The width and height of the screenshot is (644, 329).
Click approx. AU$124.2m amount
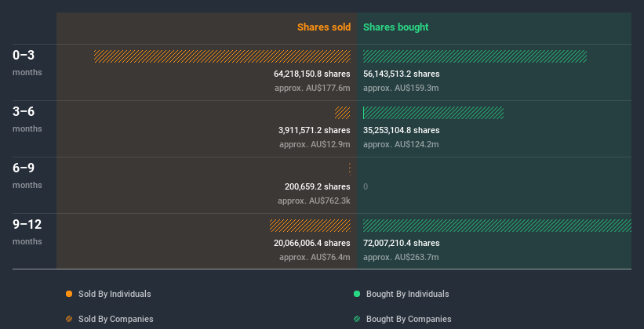tap(401, 144)
